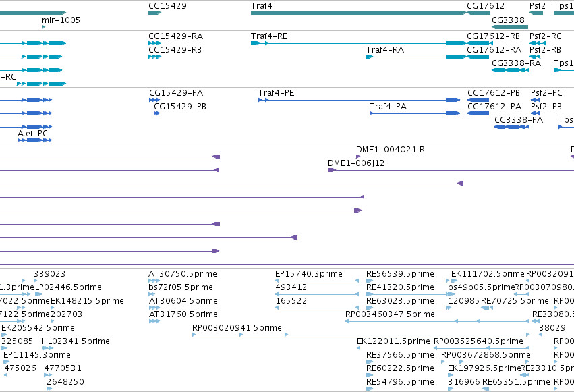Click the CG15429-RB transcript glyph
Viewport: 574px width, 392px height.
tap(155, 57)
